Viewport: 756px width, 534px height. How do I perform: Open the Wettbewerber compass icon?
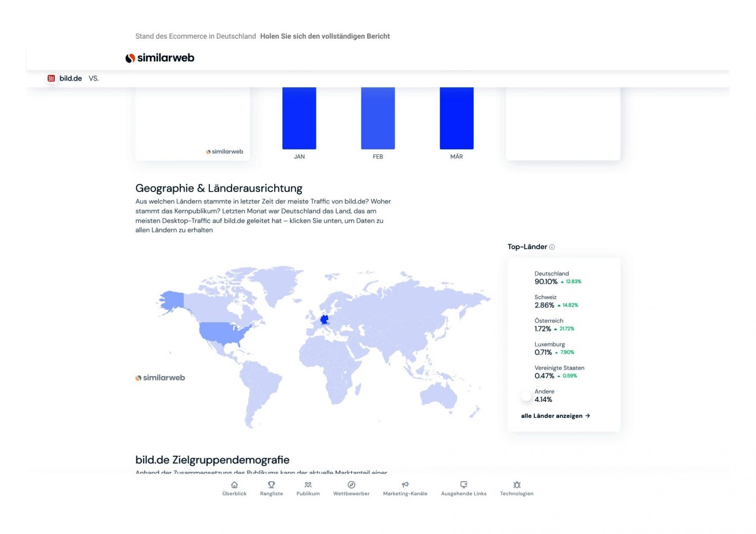tap(351, 485)
